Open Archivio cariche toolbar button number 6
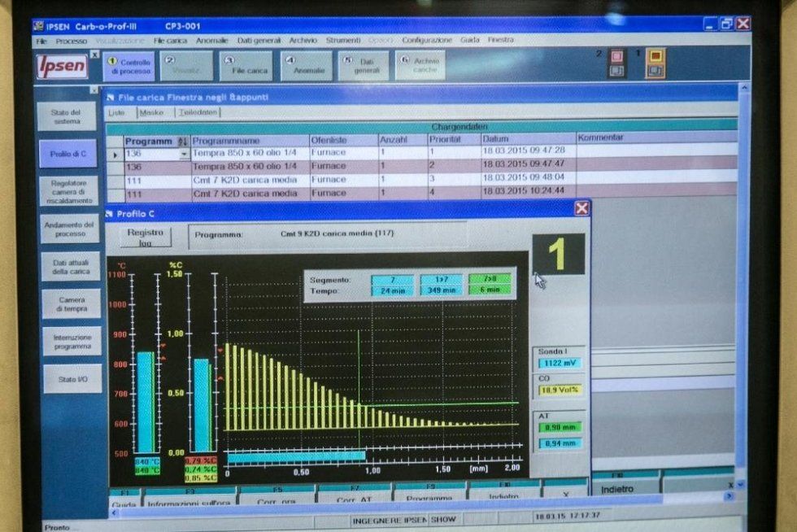Image resolution: width=797 pixels, height=532 pixels. [x=420, y=65]
